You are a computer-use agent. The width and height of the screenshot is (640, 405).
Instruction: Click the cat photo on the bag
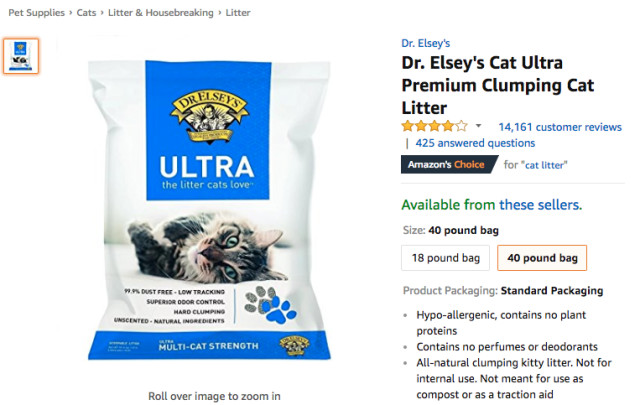208,248
